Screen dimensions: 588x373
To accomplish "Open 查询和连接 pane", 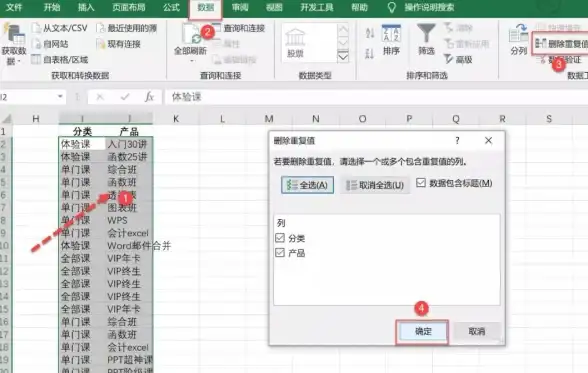I will coord(239,28).
